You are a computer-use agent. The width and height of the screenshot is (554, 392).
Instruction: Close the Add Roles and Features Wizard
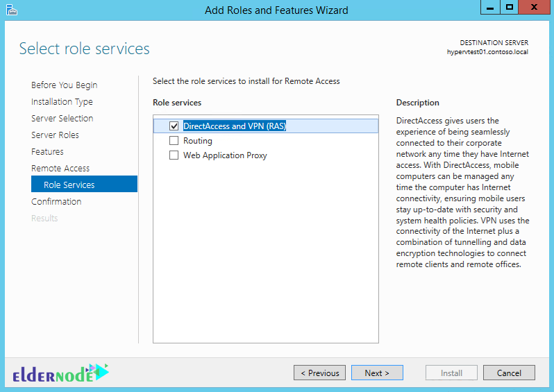(x=535, y=8)
